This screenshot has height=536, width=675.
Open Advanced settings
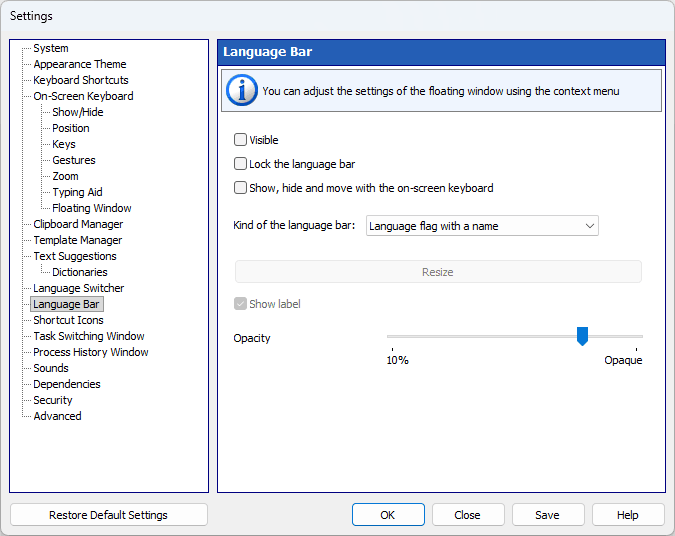click(x=57, y=416)
